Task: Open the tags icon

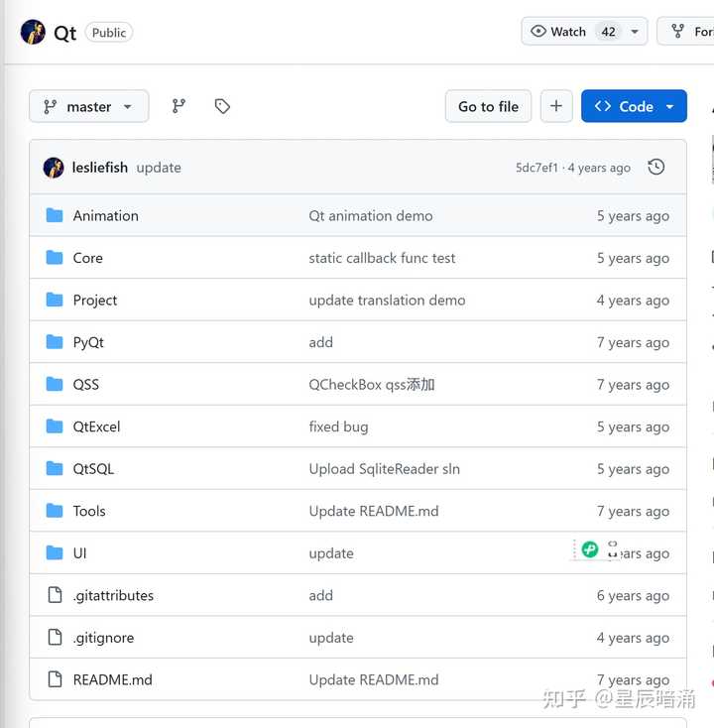Action: (222, 106)
